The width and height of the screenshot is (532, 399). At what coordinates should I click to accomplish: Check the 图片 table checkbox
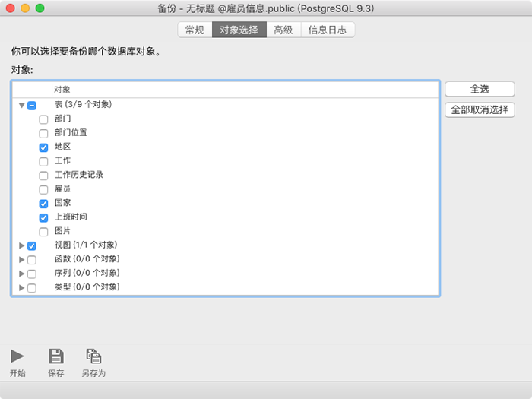click(43, 232)
